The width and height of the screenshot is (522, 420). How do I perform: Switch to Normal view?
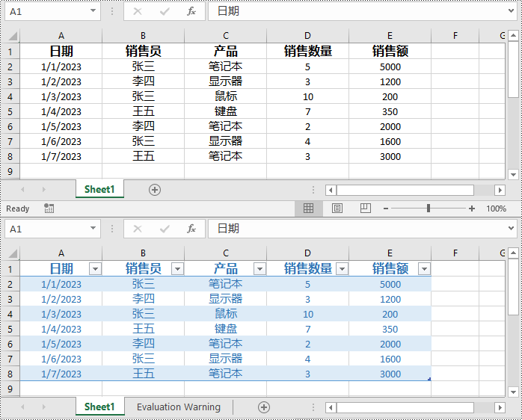[308, 209]
